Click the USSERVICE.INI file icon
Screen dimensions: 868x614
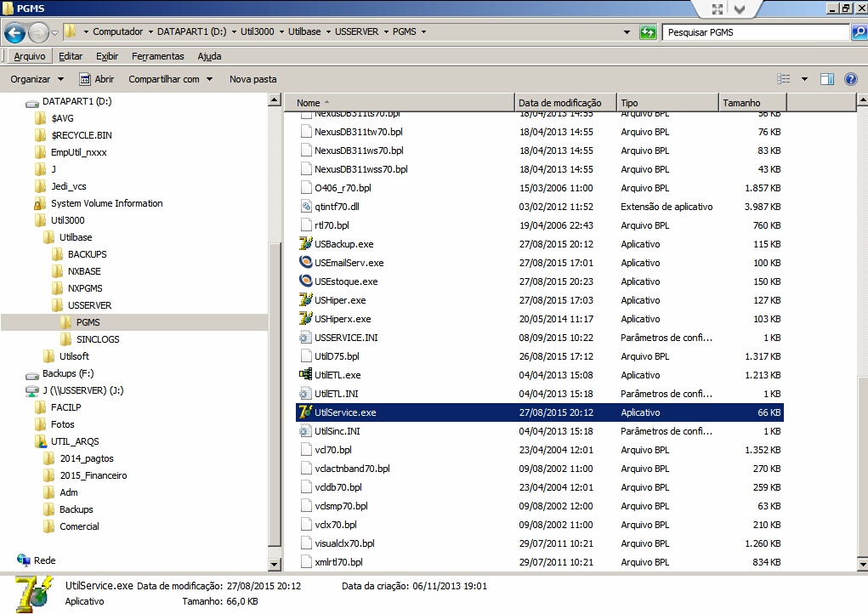point(305,338)
